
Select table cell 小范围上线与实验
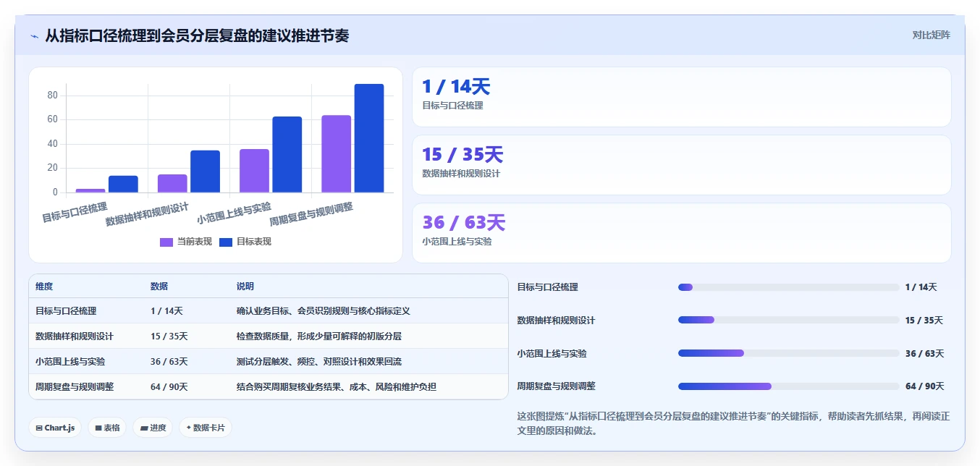click(70, 362)
